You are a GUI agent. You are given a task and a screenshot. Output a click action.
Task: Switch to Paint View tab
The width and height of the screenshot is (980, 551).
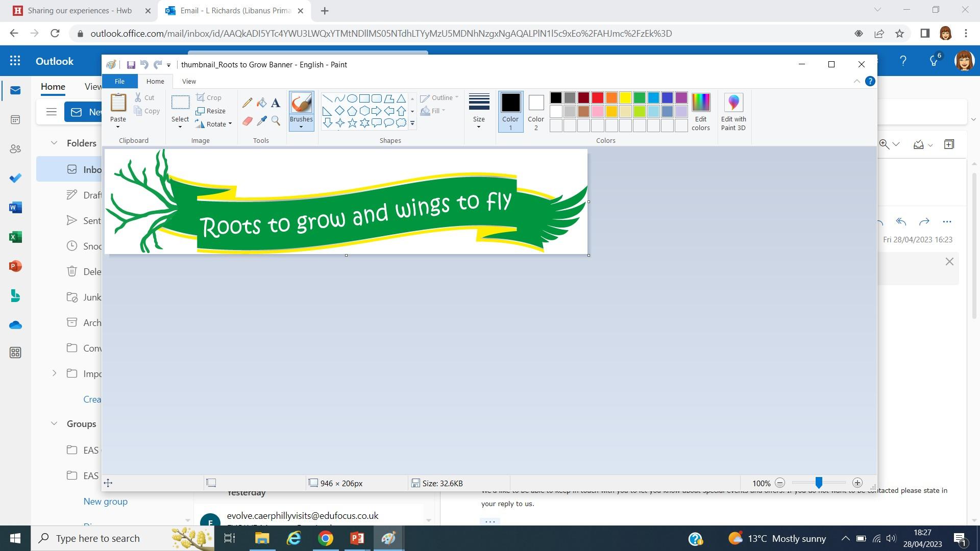tap(189, 81)
